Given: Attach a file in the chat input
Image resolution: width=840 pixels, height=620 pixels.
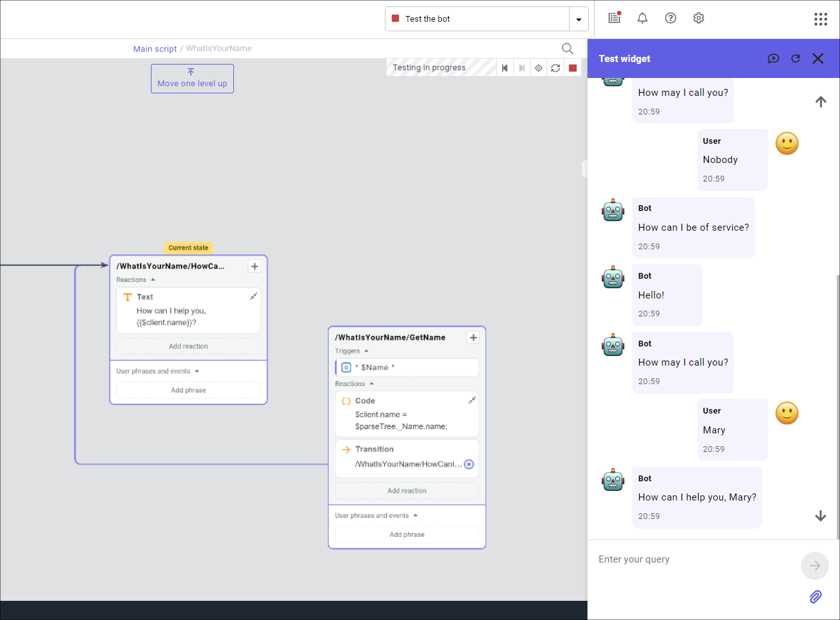Looking at the screenshot, I should (x=815, y=597).
